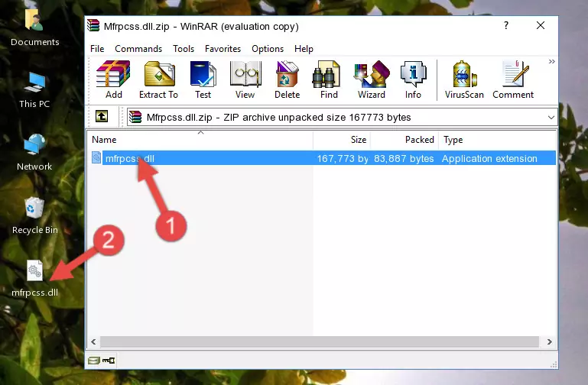This screenshot has height=385, width=588.
Task: Open the Tools menu
Action: point(184,49)
